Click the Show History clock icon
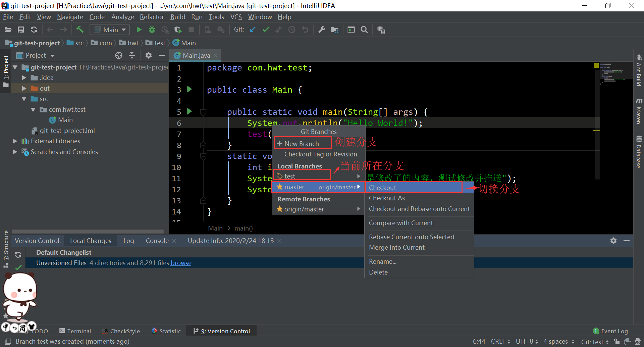644x347 pixels. coord(292,30)
